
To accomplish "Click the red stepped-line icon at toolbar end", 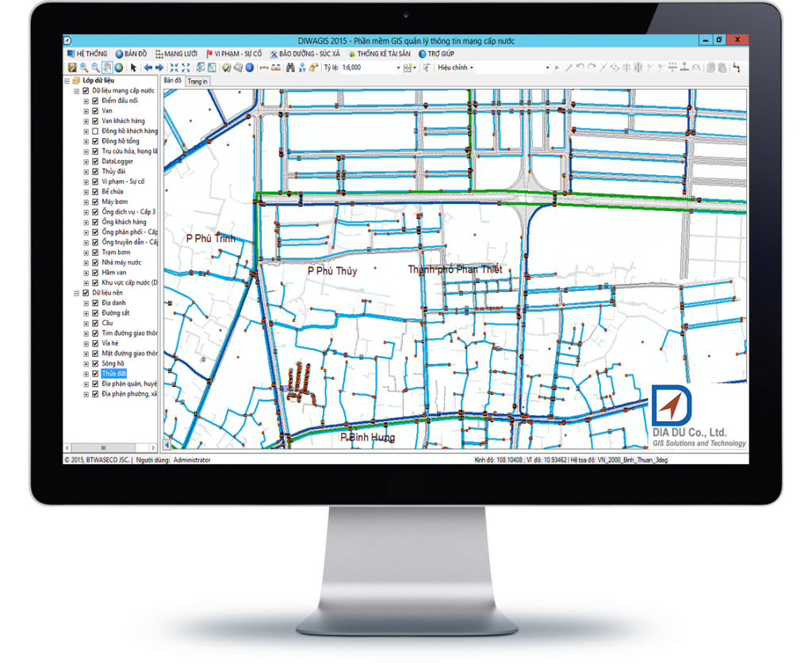I will (737, 67).
